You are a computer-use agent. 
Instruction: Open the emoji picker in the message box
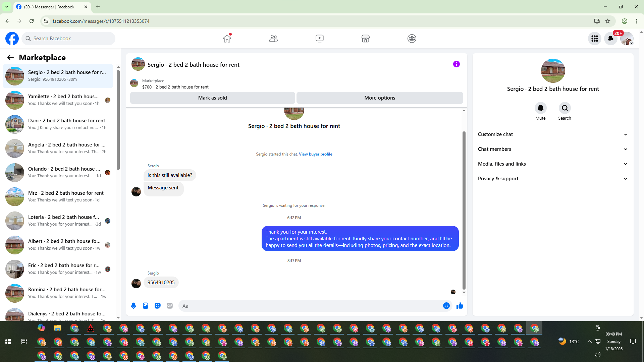tap(446, 306)
